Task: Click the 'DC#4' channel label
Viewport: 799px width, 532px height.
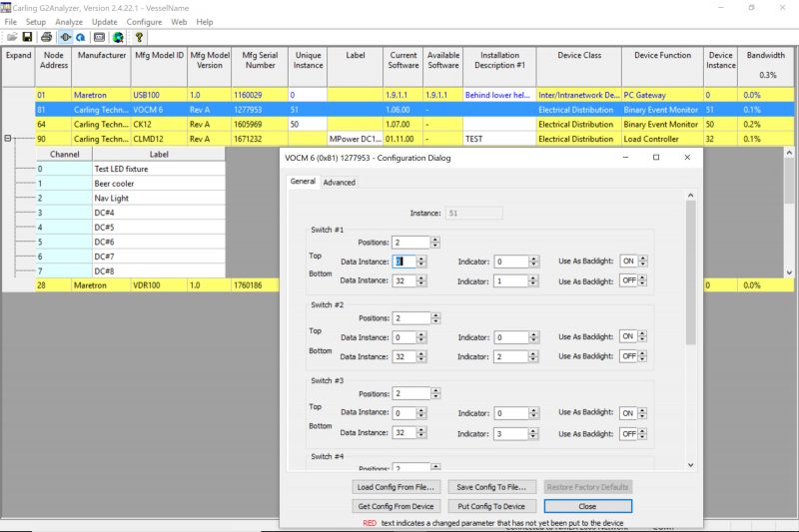Action: coord(104,213)
